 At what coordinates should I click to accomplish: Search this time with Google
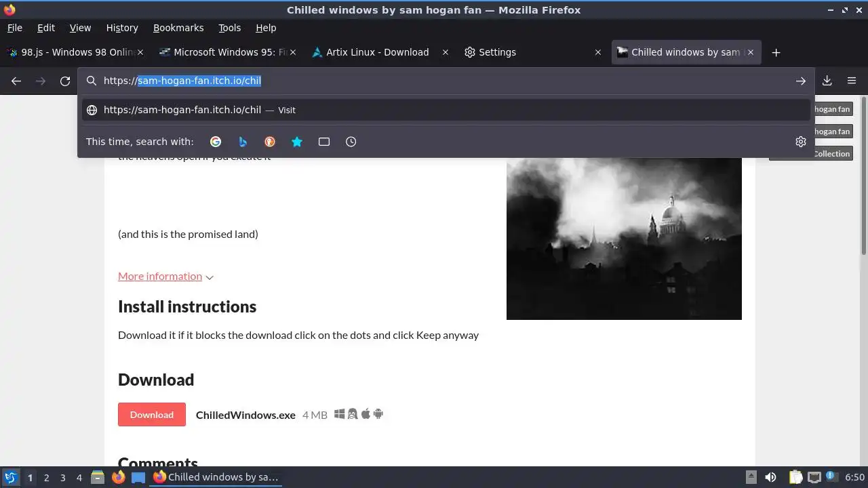pyautogui.click(x=216, y=142)
